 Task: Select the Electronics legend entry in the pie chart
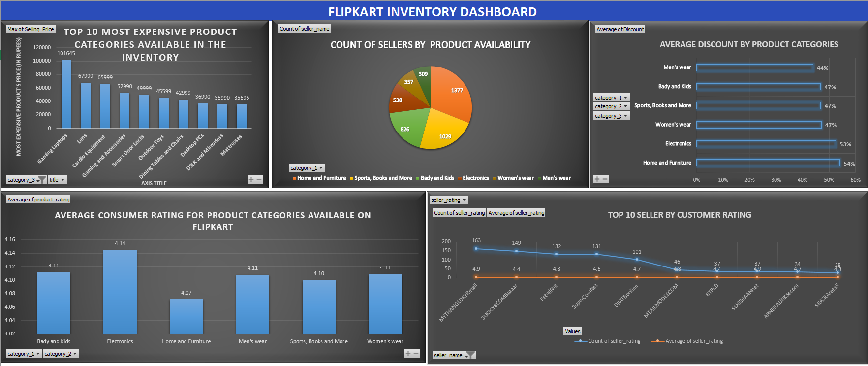(473, 178)
